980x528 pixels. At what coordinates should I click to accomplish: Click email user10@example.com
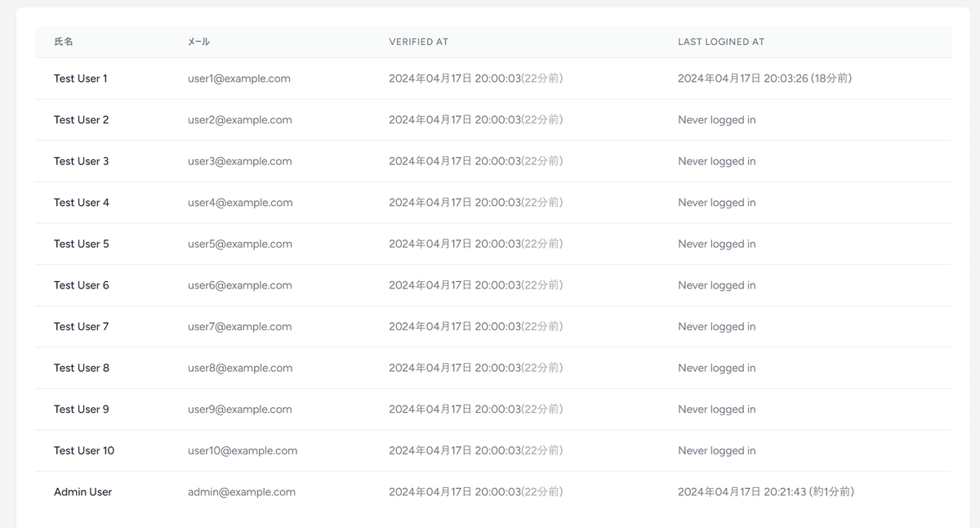[x=243, y=450]
